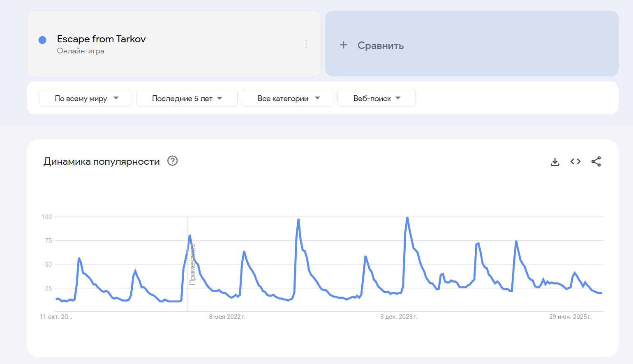This screenshot has height=364, width=633.
Task: Click the plus icon in Сравнить
Action: pos(344,45)
